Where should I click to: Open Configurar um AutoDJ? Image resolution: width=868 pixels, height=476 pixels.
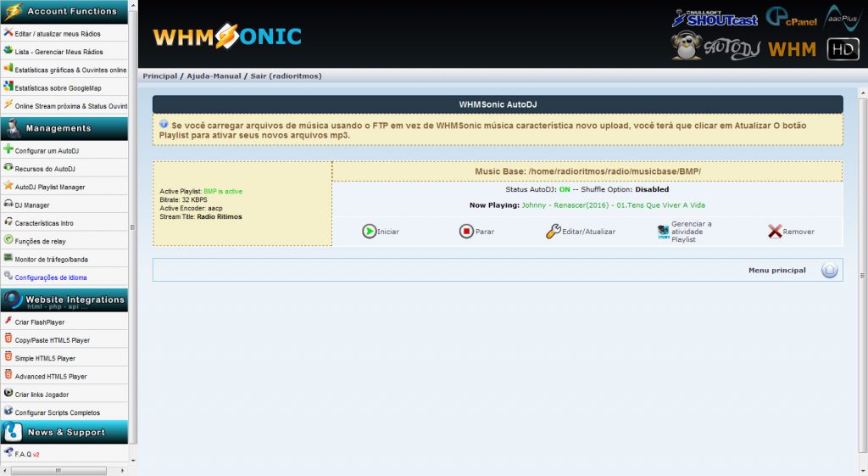(x=47, y=151)
